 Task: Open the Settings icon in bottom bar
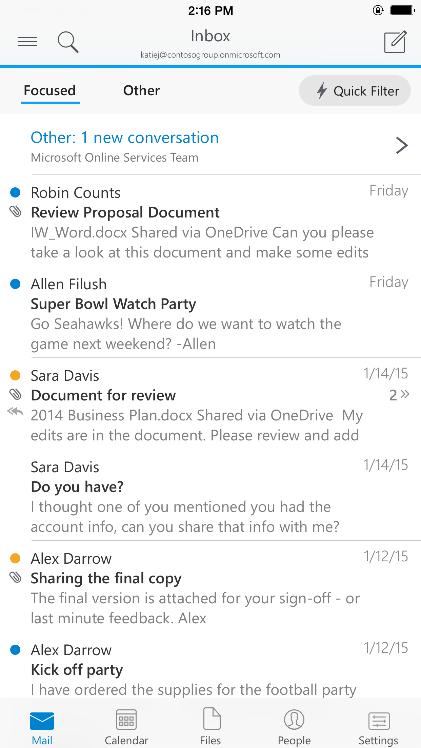coord(379,720)
